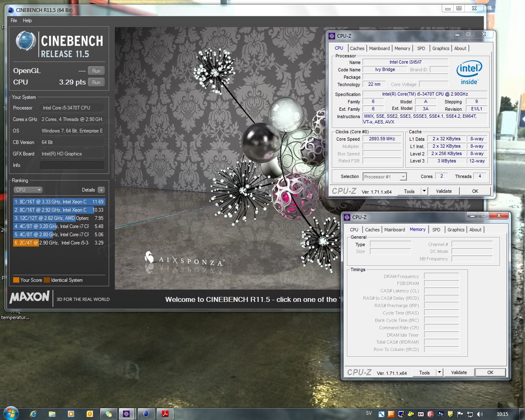The width and height of the screenshot is (525, 420).
Task: Switch to CPU-Z taskbar button
Action: tap(127, 414)
